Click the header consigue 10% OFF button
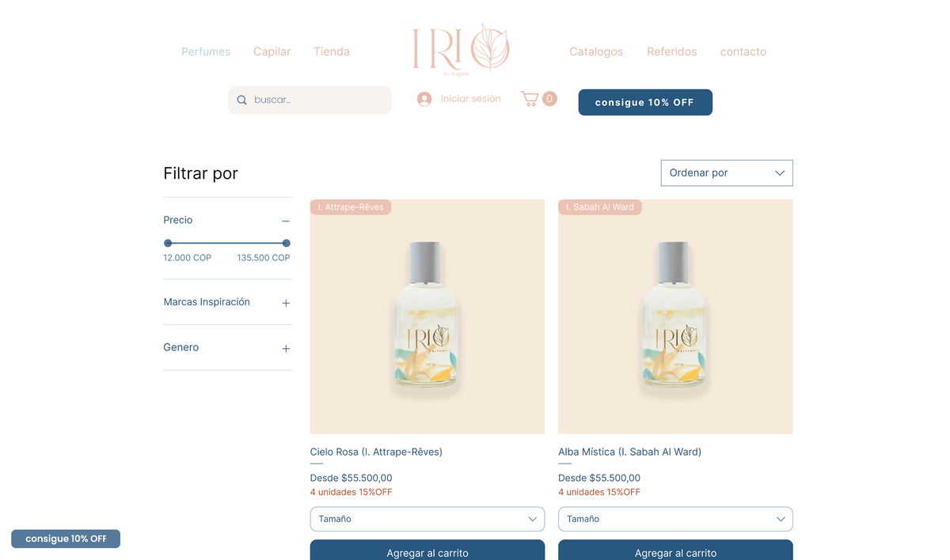This screenshot has width=950, height=560. (644, 103)
